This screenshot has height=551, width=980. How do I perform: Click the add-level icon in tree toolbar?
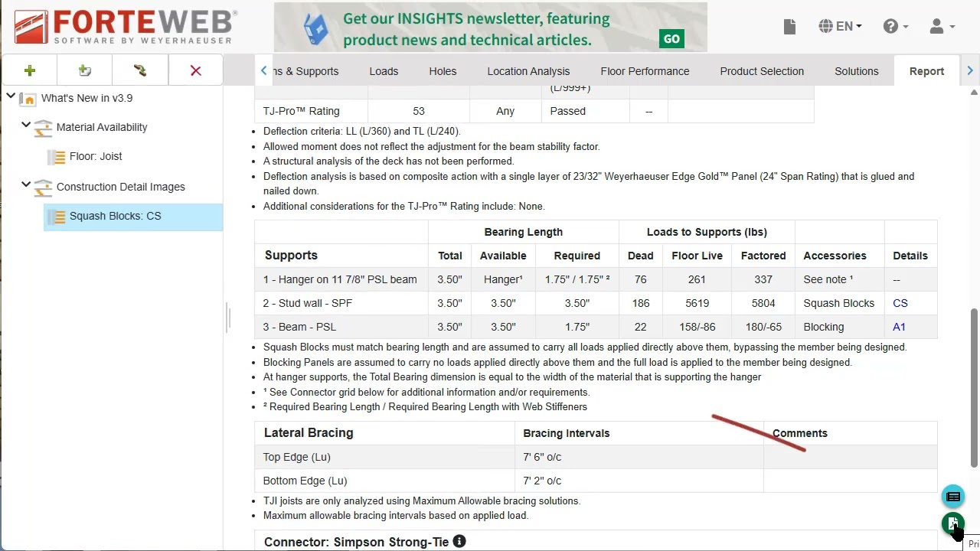pos(85,70)
